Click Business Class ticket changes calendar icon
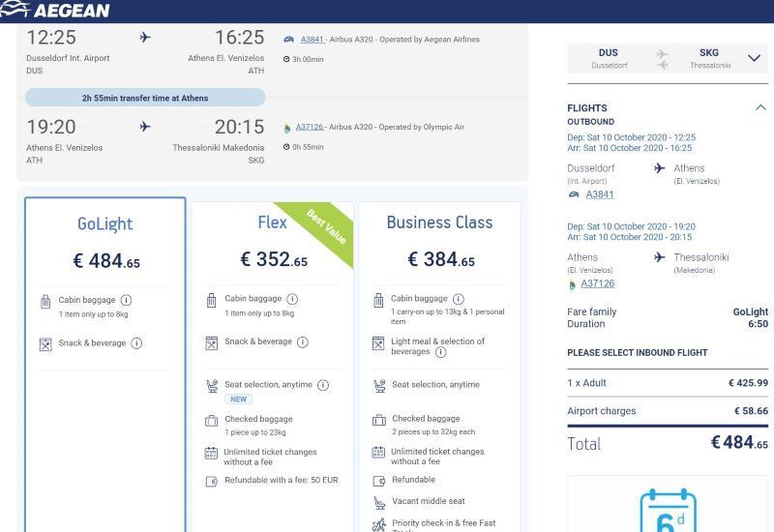 point(378,452)
